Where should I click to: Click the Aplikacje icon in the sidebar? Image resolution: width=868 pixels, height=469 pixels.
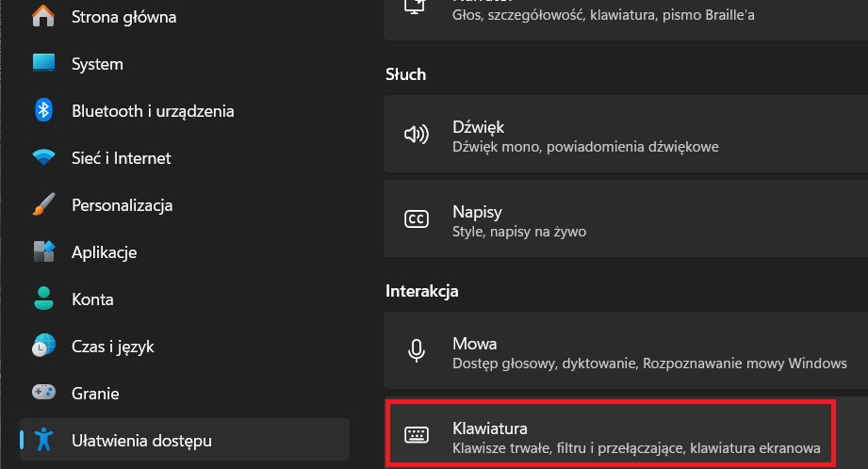[x=43, y=252]
